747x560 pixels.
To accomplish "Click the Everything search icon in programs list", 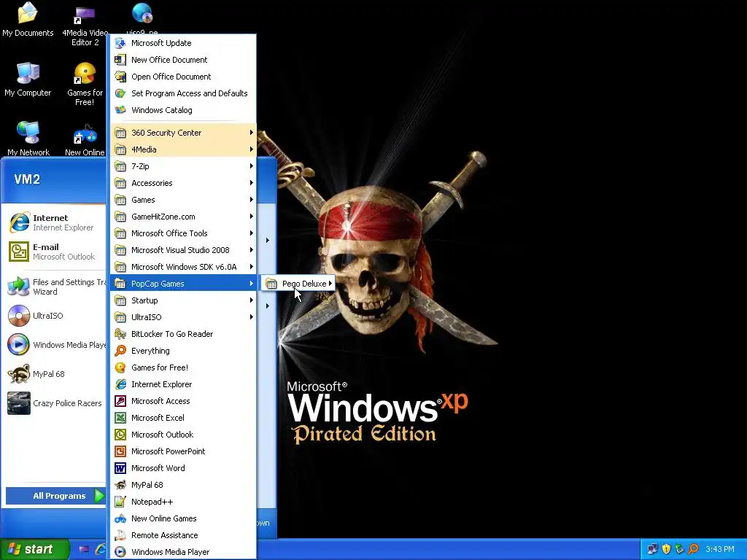I will click(x=120, y=351).
